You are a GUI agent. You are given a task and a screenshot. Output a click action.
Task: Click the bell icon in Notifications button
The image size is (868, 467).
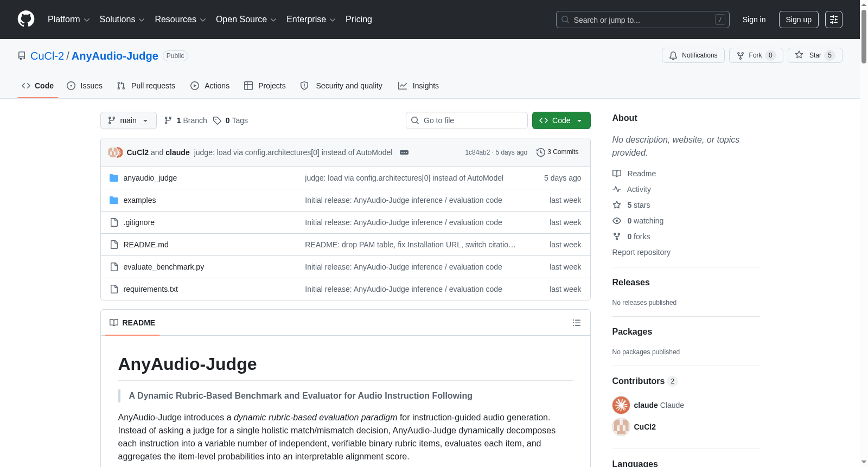pyautogui.click(x=673, y=55)
